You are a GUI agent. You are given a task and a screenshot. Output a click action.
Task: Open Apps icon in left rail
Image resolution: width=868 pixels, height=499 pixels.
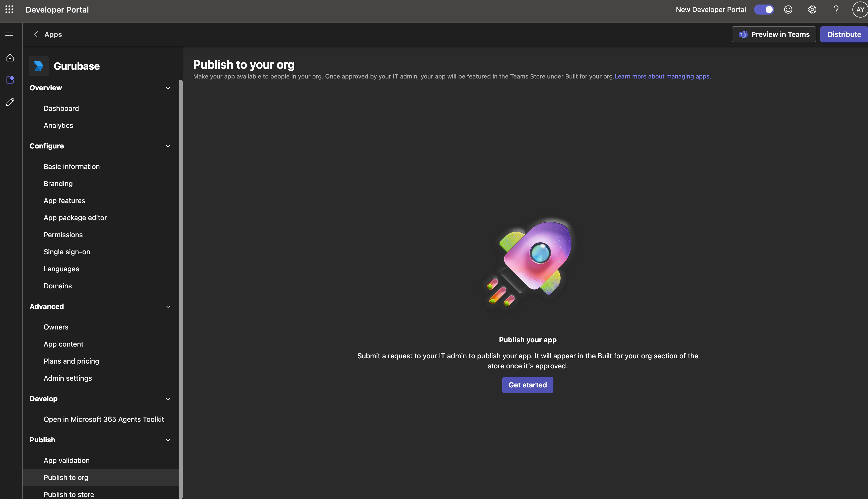(10, 80)
